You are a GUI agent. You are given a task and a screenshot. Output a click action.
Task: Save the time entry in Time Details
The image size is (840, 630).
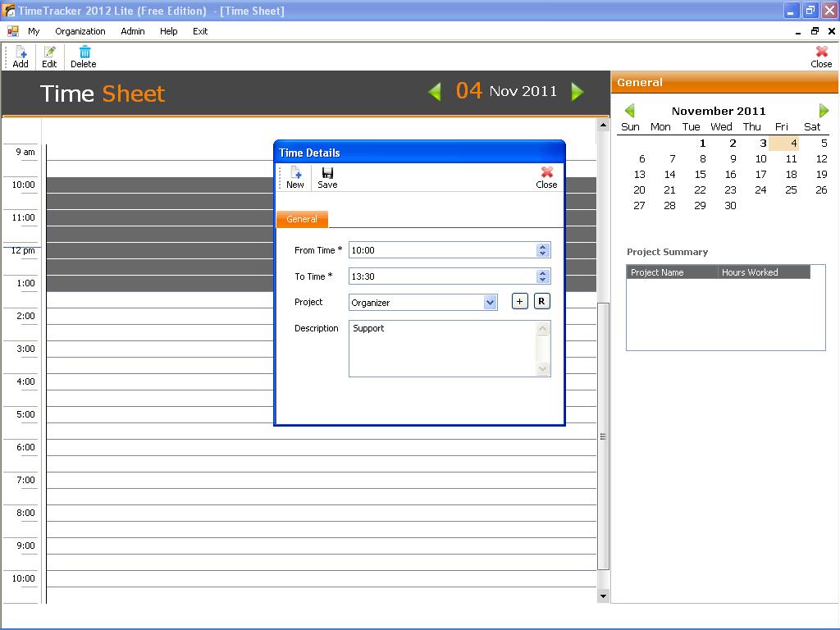pos(327,177)
